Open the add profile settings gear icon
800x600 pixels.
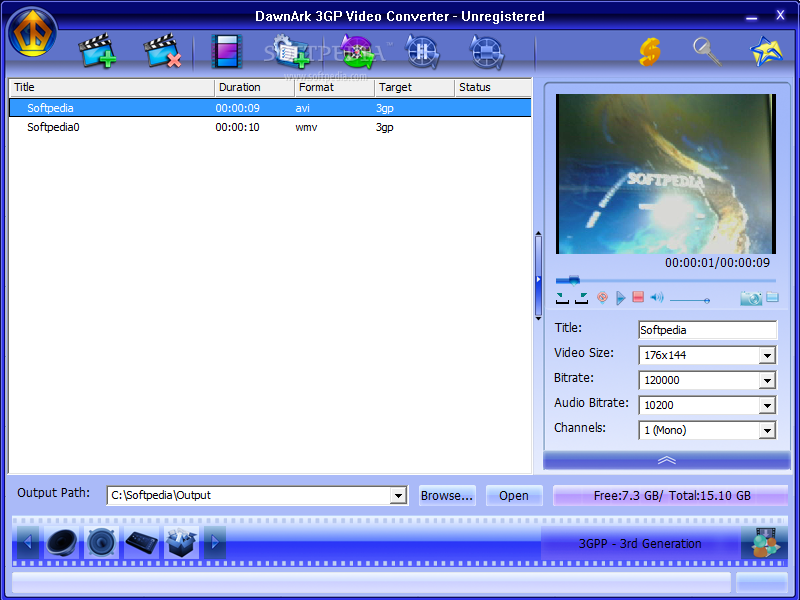pos(290,51)
